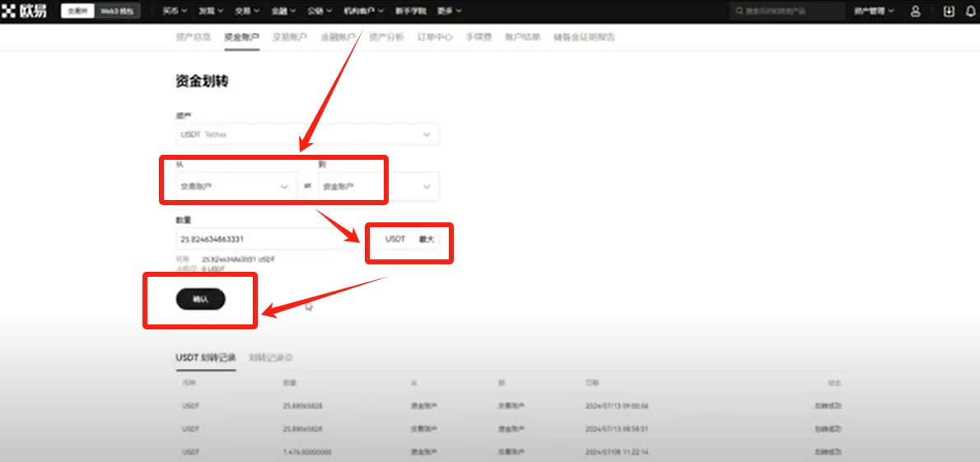Screen dimensions: 980x462
Task: Click 最大 to fill max amount
Action: [426, 239]
